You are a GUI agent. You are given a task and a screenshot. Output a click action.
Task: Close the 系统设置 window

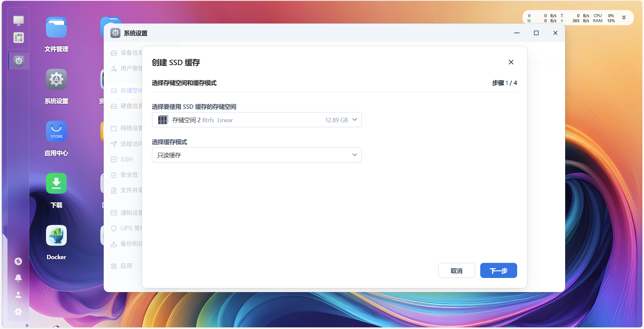[x=555, y=33]
